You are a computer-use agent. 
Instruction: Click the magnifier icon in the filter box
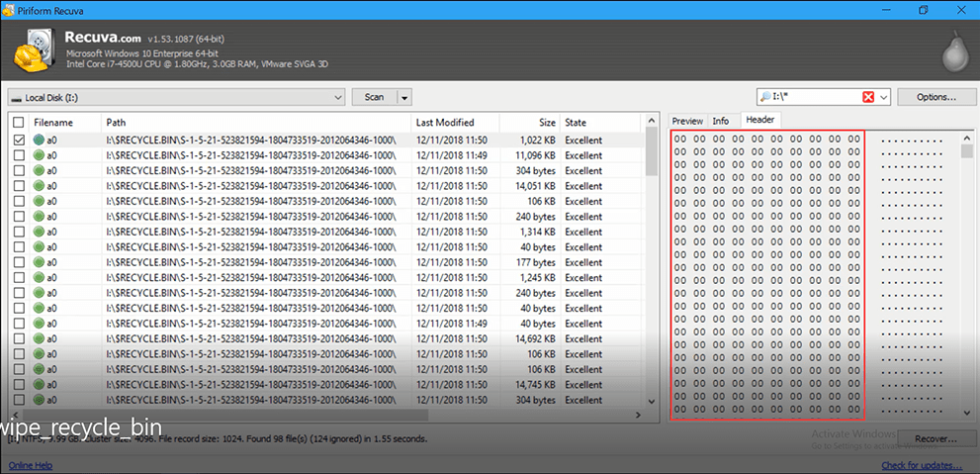765,97
